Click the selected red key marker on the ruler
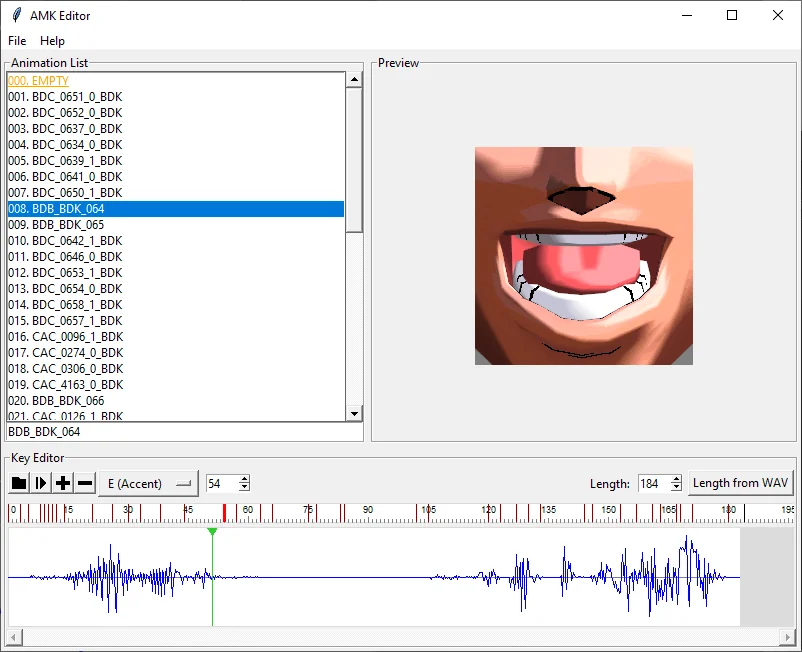The image size is (802, 652). point(224,513)
